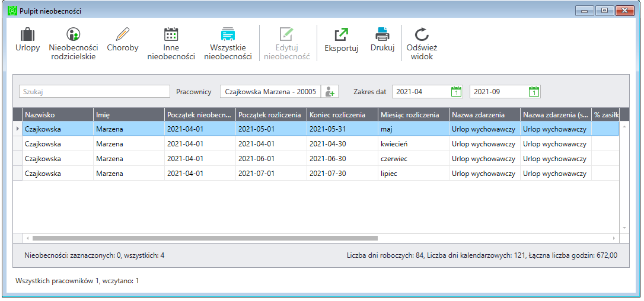Viewport: 644px width, 301px height.
Task: Minimize the Pulpit nieobecności window
Action: [x=584, y=11]
